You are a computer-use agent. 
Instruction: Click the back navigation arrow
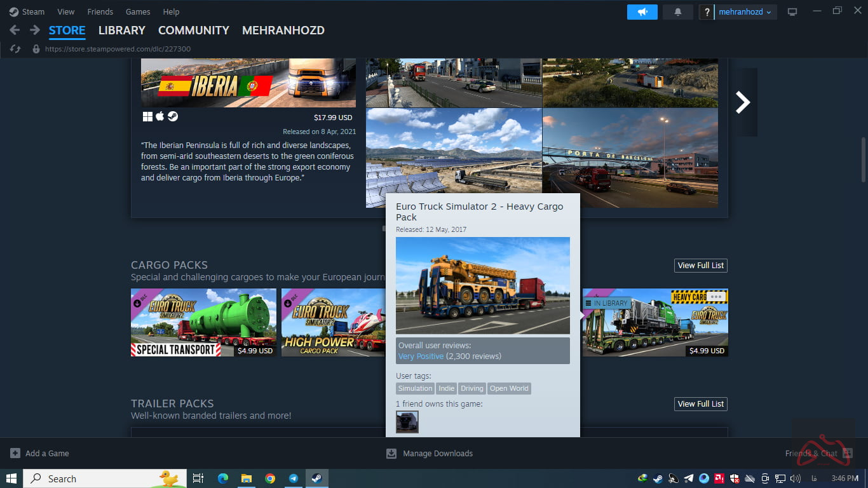(14, 30)
